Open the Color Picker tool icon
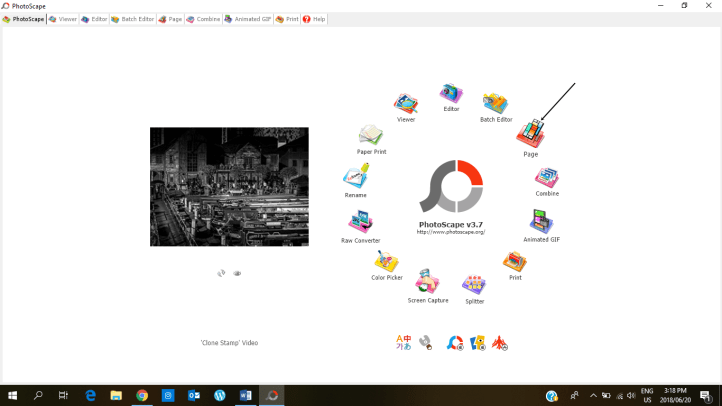The image size is (722, 406). click(x=386, y=262)
